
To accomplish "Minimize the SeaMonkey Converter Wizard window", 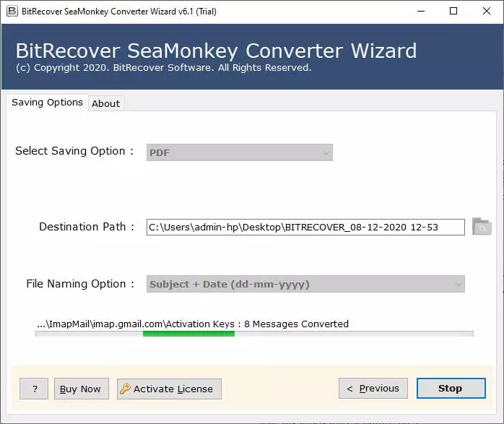I will (421, 12).
